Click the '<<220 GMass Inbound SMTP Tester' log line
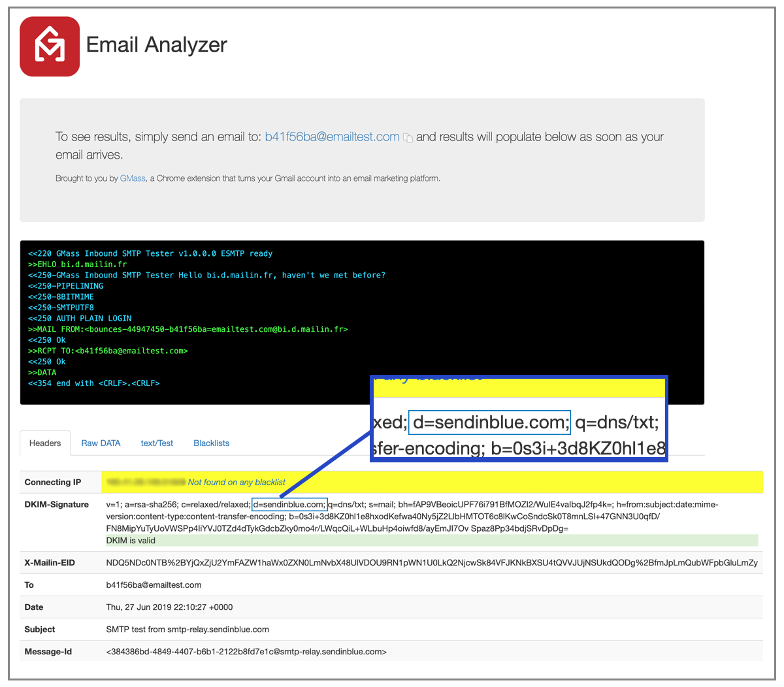 pyautogui.click(x=150, y=253)
